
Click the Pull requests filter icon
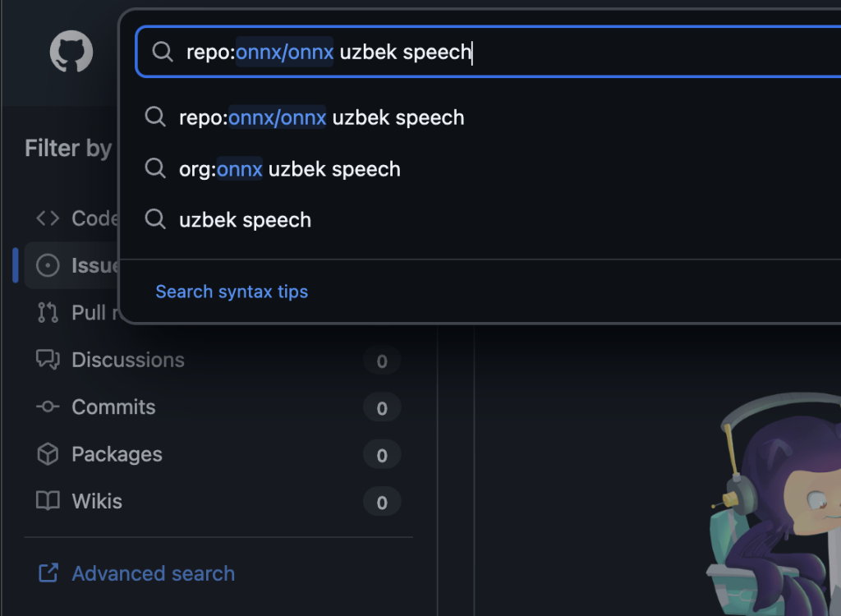click(48, 313)
